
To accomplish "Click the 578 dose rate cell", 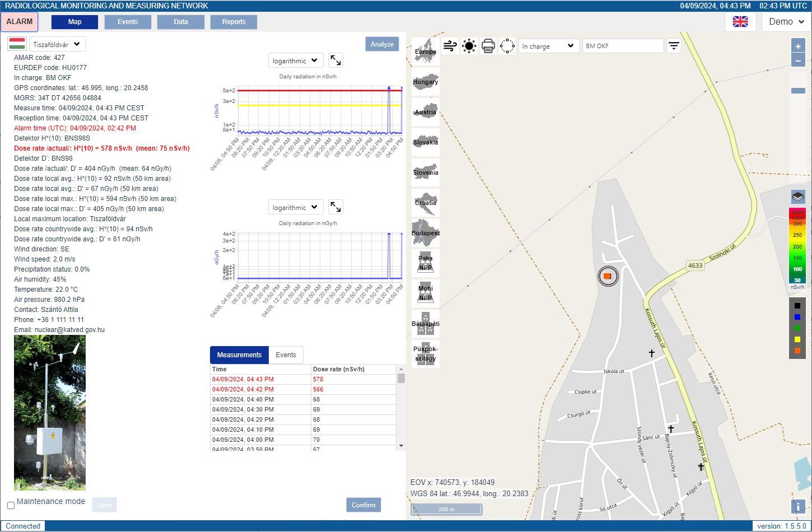I will 353,379.
